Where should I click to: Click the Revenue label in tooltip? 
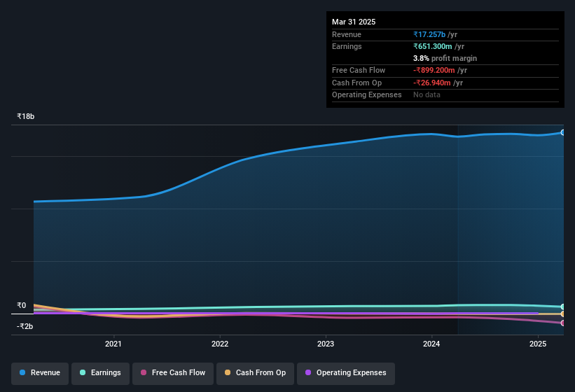tap(347, 34)
